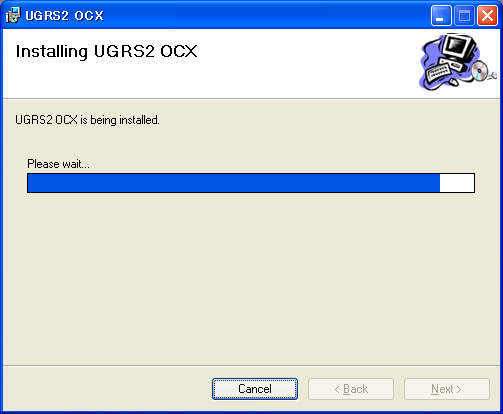Click the computer and CD setup graphic
This screenshot has height=414, width=503.
pos(458,62)
